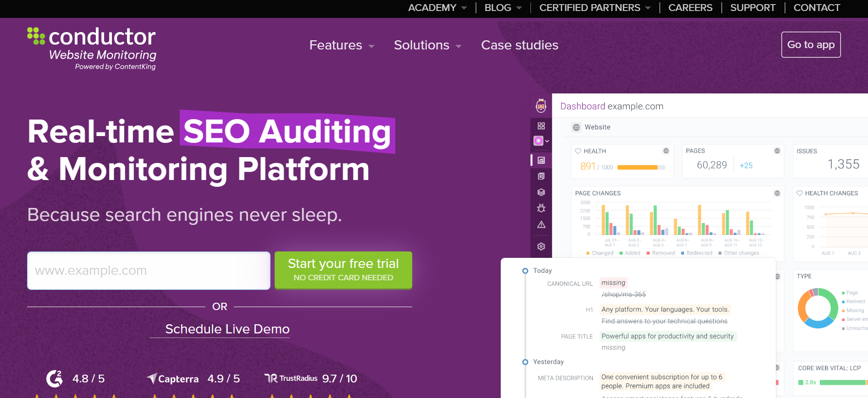Screen dimensions: 868x398
Task: Open the ContentKing avatar icon in dashboard sidebar
Action: [541, 106]
